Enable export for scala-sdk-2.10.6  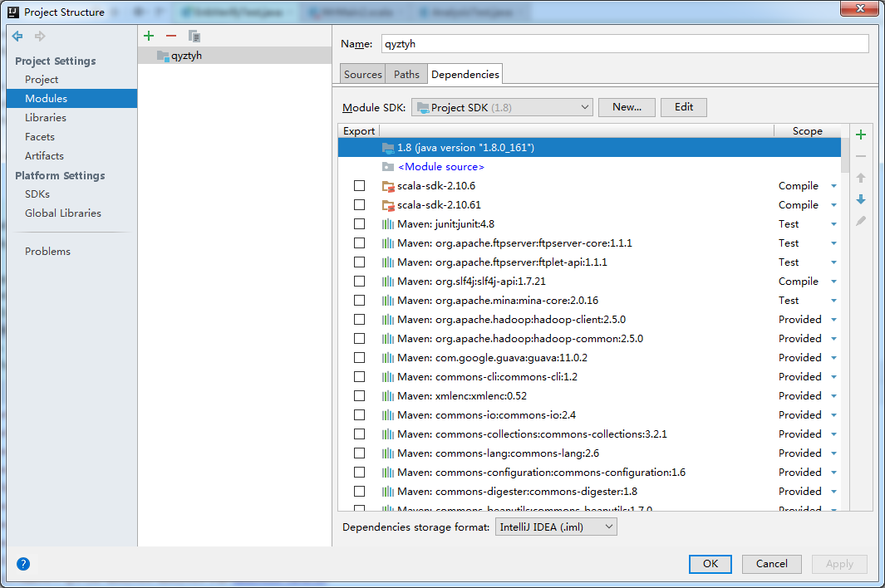360,186
